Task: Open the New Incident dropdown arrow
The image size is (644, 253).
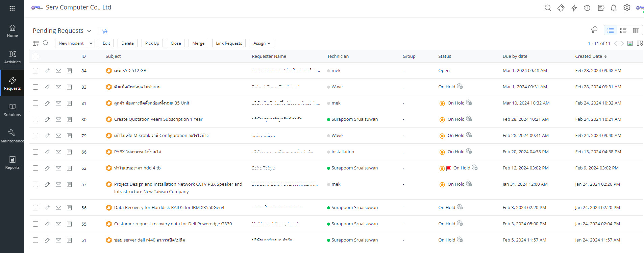Action: tap(91, 43)
